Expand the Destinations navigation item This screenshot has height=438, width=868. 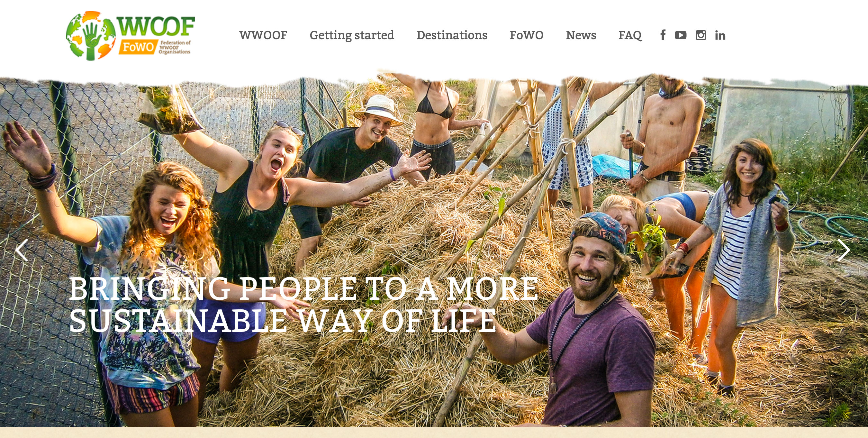(452, 35)
